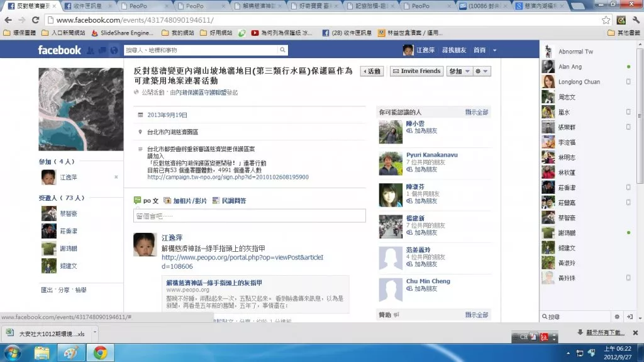Open the 參加 RSVP dropdown
Screen dimensions: 644x362
coord(459,71)
